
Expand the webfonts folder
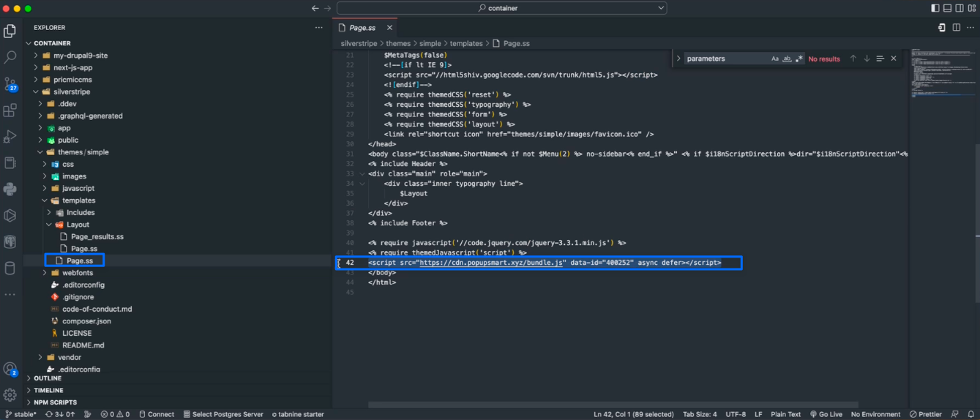tap(77, 273)
